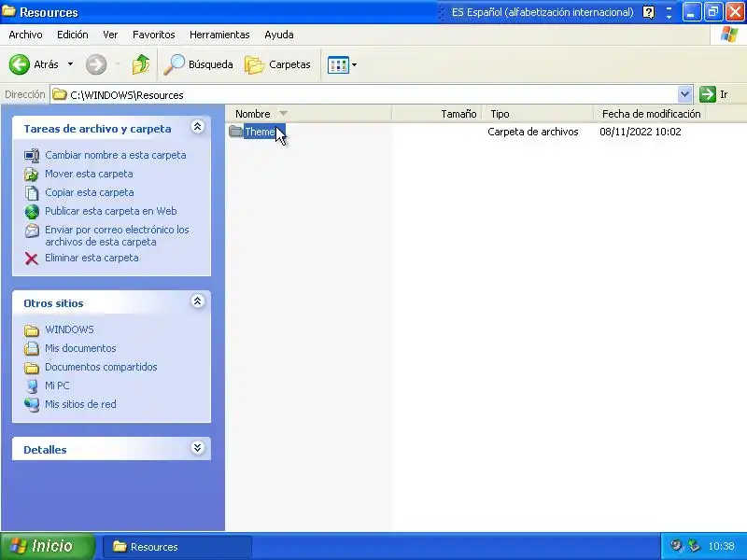Click the language bar help question icon
The image size is (747, 560).
point(648,12)
